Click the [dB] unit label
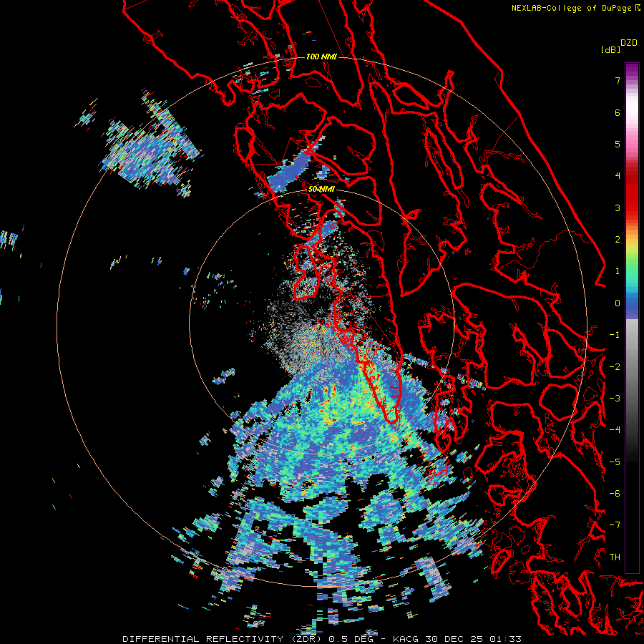 click(x=610, y=49)
